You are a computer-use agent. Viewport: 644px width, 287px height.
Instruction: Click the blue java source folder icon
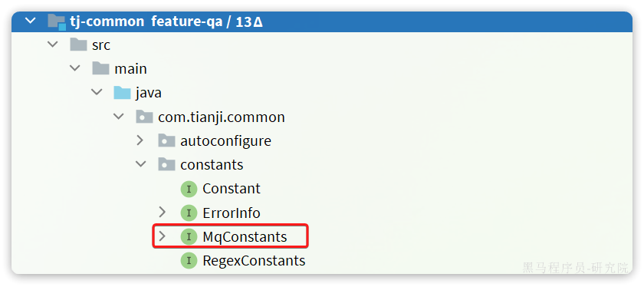click(x=123, y=93)
